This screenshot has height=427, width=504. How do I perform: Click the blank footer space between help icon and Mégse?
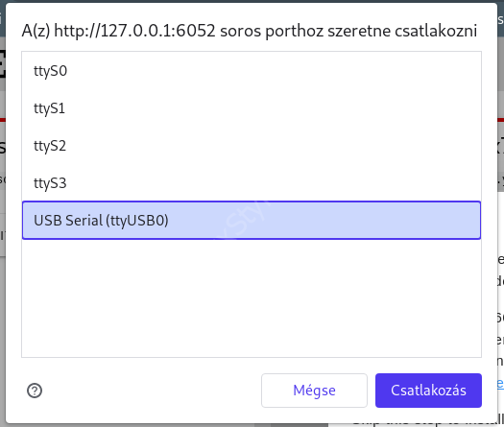click(152, 391)
